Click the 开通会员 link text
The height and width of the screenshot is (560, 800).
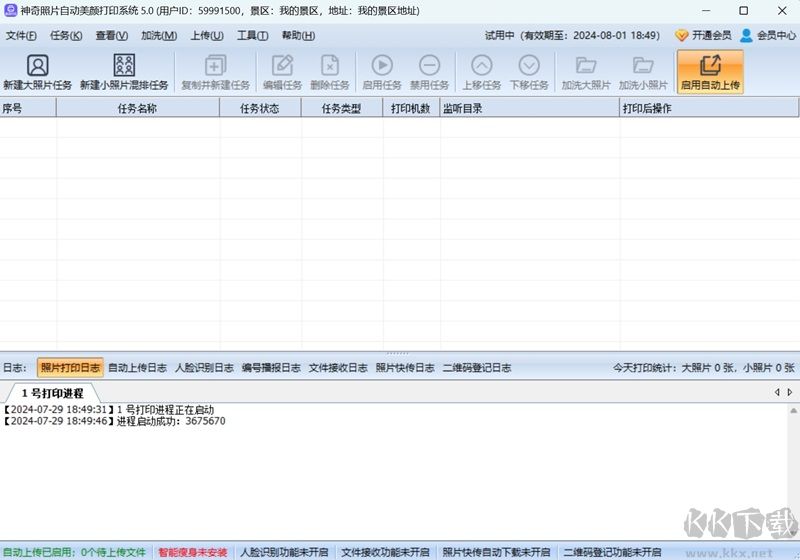coord(711,35)
